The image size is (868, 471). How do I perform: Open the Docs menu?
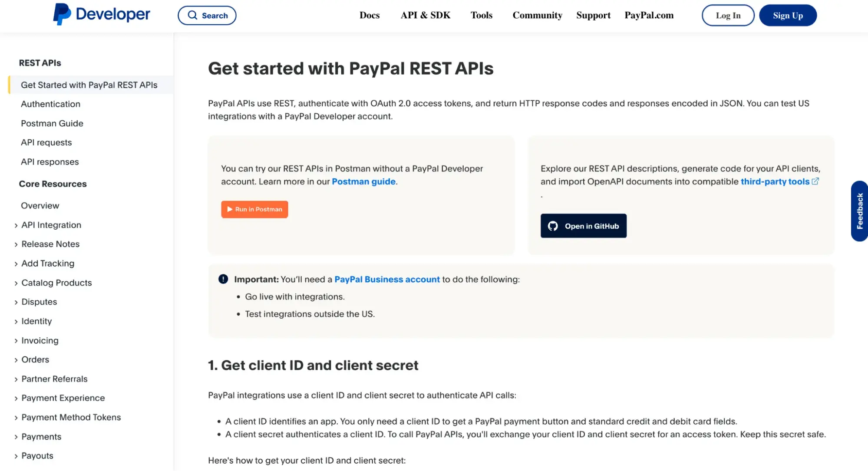coord(370,15)
